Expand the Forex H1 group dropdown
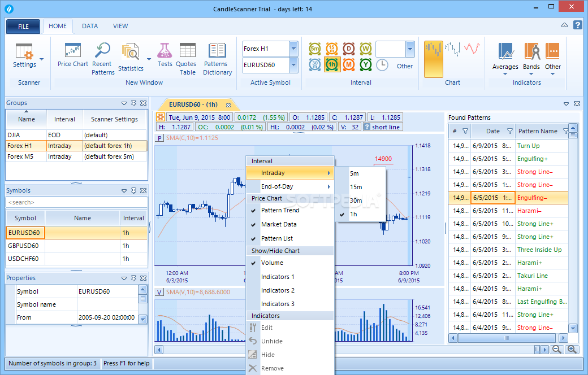Image resolution: width=588 pixels, height=375 pixels. tap(293, 49)
